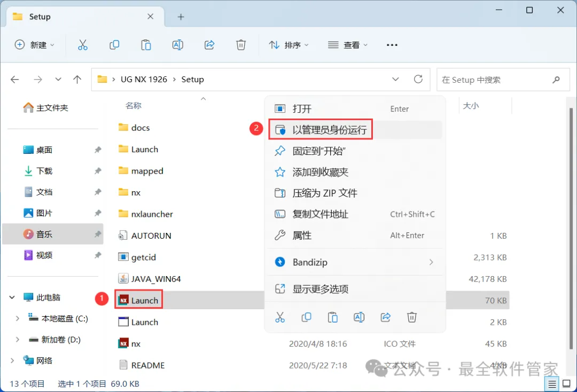Viewport: 577px width, 392px height.
Task: Select the Setup tab
Action: (x=84, y=17)
